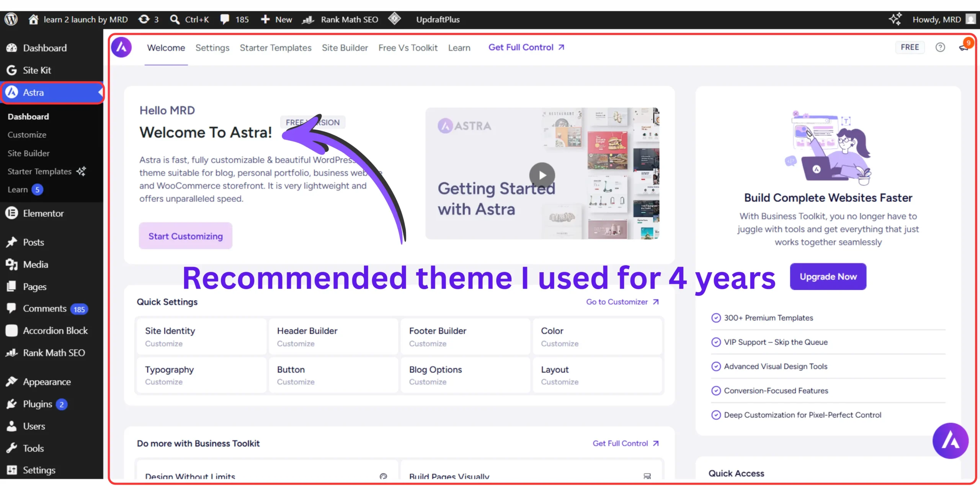Click the updates icon showing 3
Viewport: 980px width, 490px height.
(144, 19)
